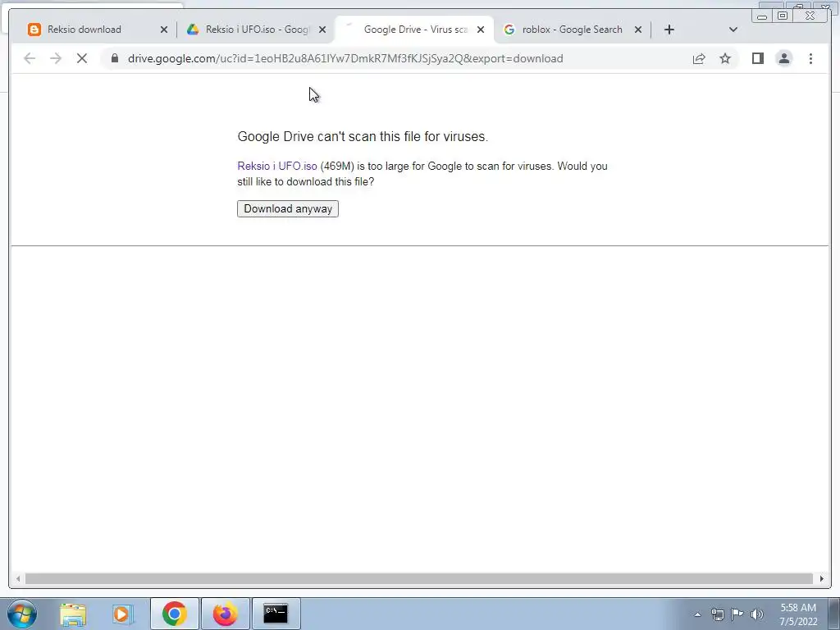Screen dimensions: 840x630
Task: Select the Google Drive Virus scan tab
Action: [x=416, y=30]
